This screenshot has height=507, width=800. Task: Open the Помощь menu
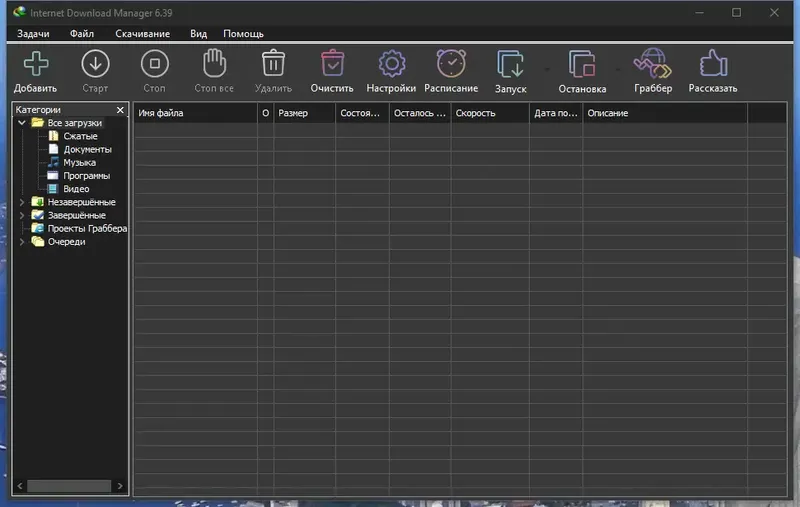(243, 34)
